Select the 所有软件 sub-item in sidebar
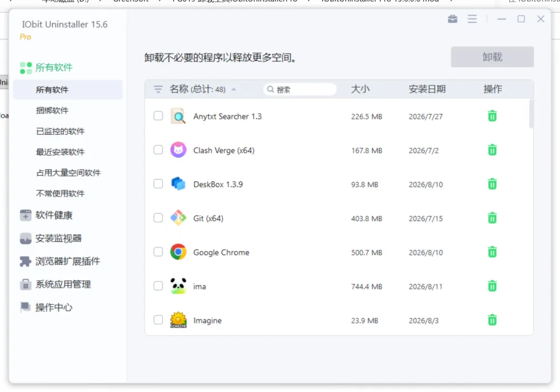This screenshot has width=560, height=392. point(68,90)
